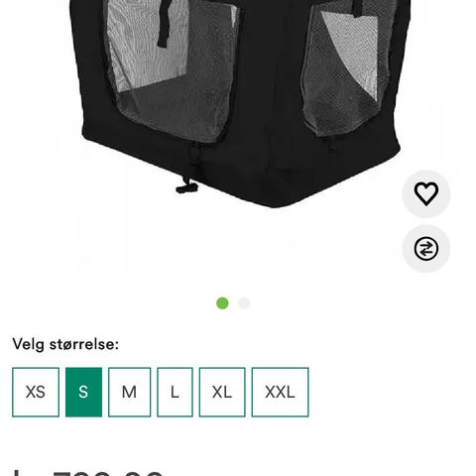Select the highlighted S size option
476x476 pixels.
83,392
